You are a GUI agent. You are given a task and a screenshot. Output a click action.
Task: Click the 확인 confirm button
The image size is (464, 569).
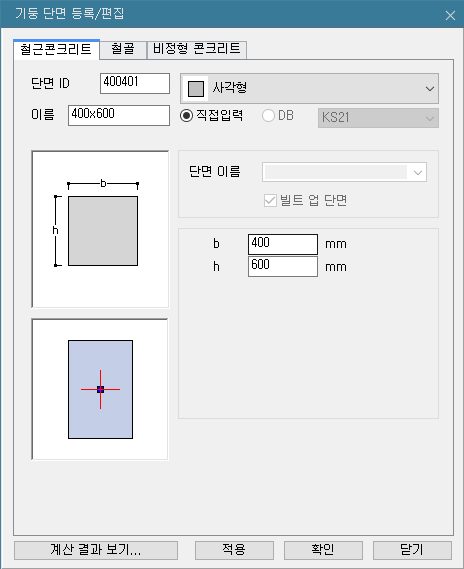coord(323,550)
